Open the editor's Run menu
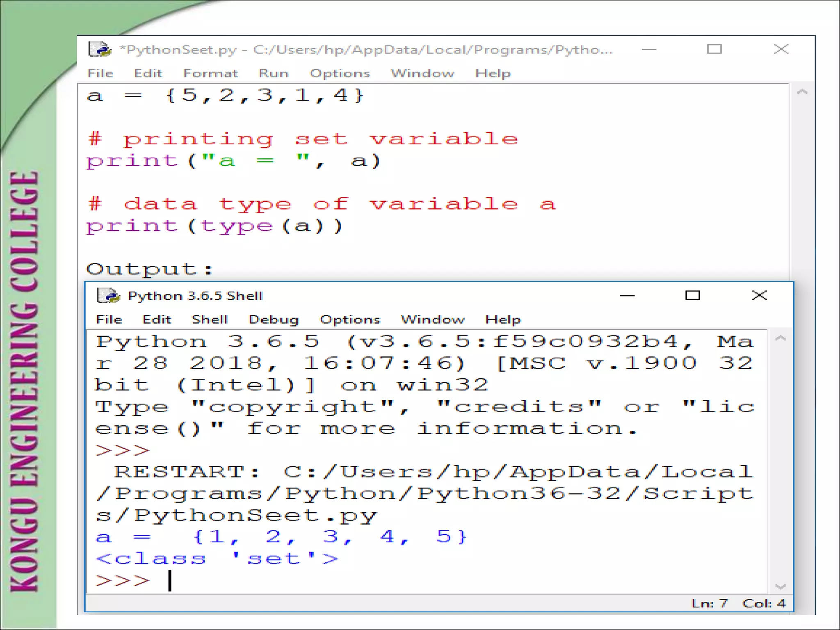 point(273,73)
